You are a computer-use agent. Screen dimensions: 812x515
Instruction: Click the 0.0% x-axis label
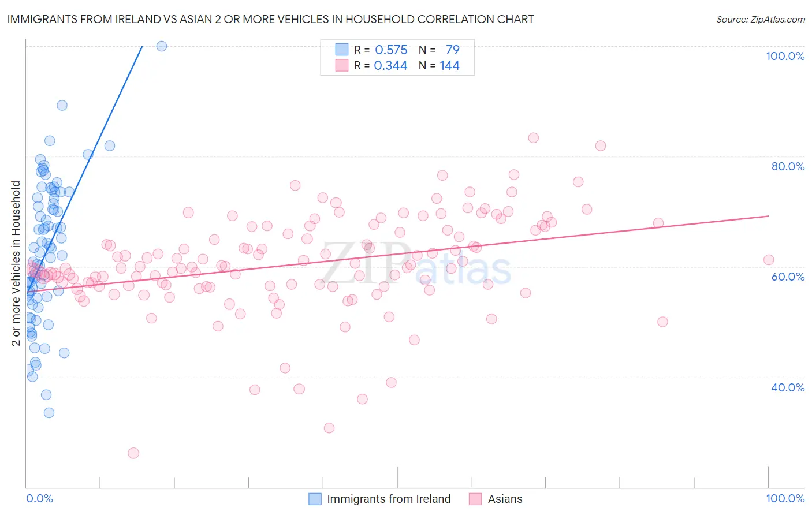click(39, 498)
